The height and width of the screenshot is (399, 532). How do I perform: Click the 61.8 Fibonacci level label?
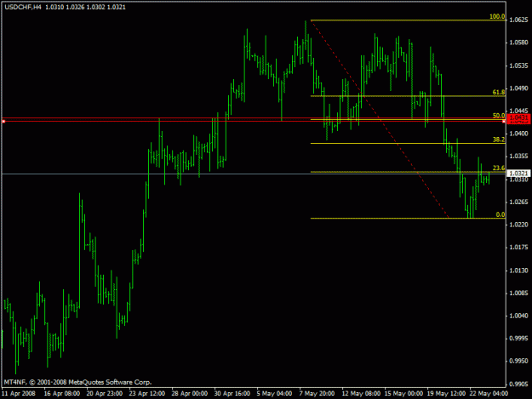(499, 92)
